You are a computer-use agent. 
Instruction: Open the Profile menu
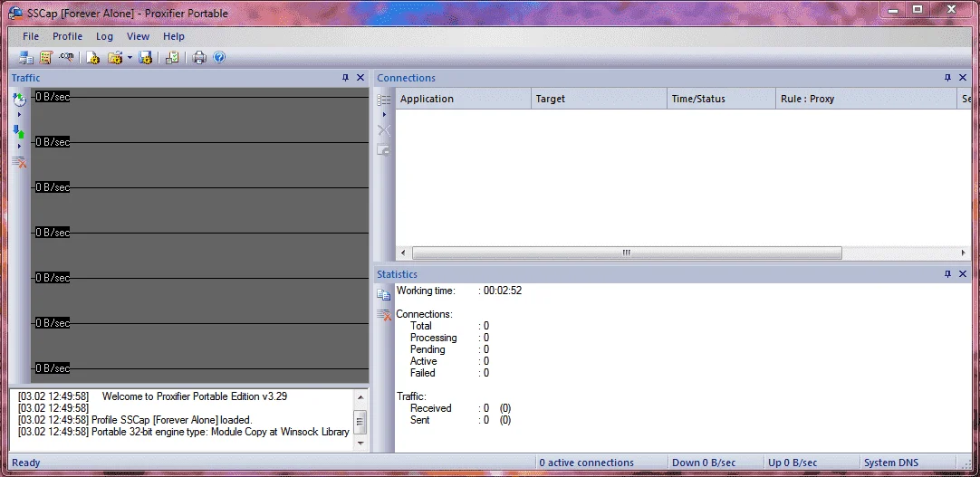coord(68,36)
